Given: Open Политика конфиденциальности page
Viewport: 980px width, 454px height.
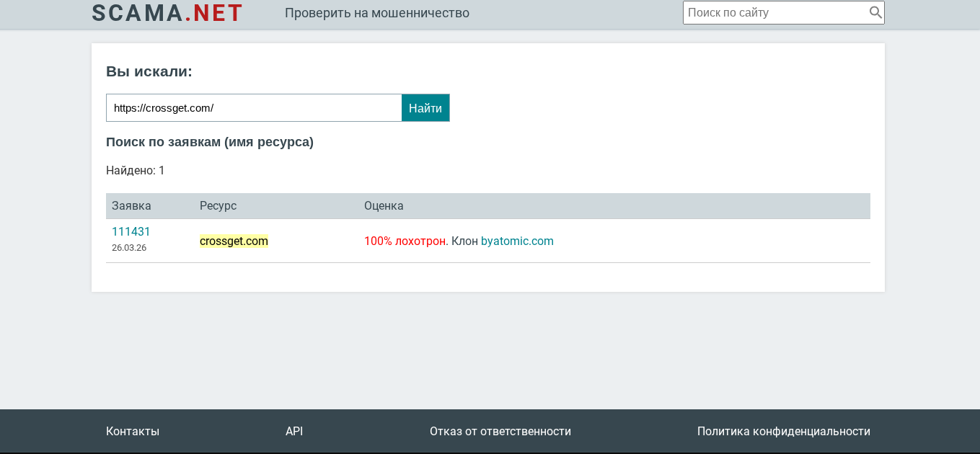Looking at the screenshot, I should (784, 431).
